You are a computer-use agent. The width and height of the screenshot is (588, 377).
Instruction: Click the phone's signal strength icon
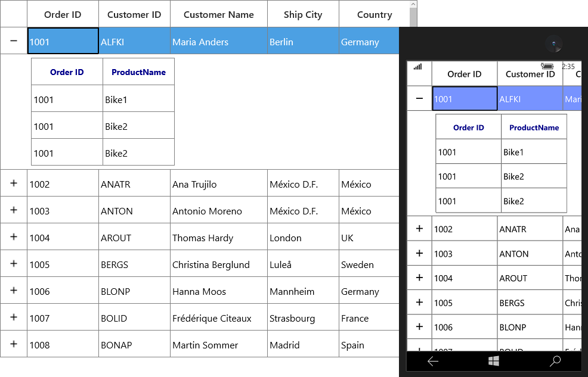point(418,67)
